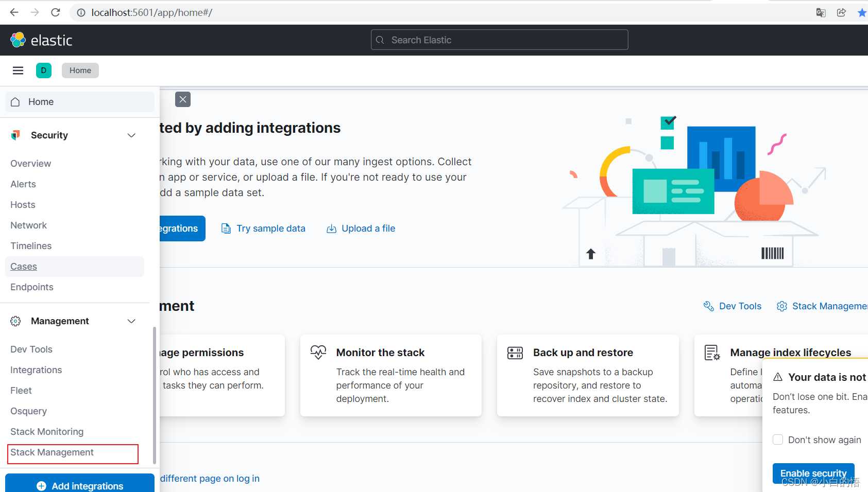Select Home in the side navigation
868x492 pixels.
(x=80, y=102)
